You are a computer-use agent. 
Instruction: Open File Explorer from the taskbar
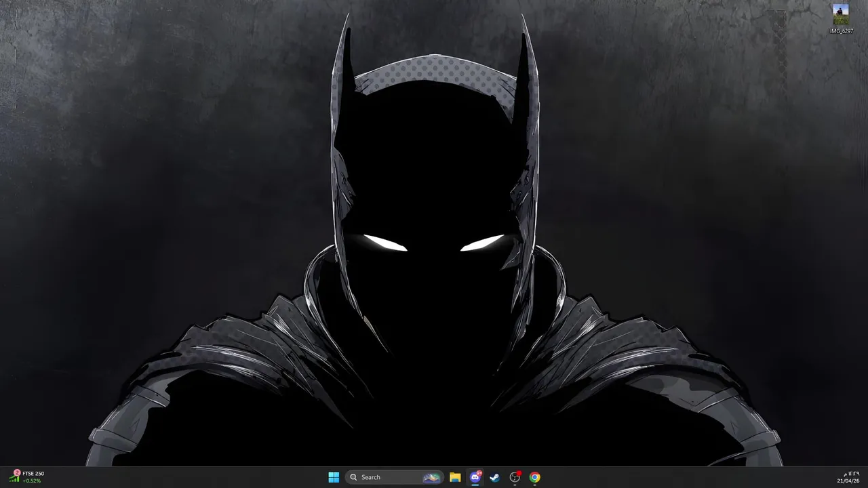(x=455, y=477)
